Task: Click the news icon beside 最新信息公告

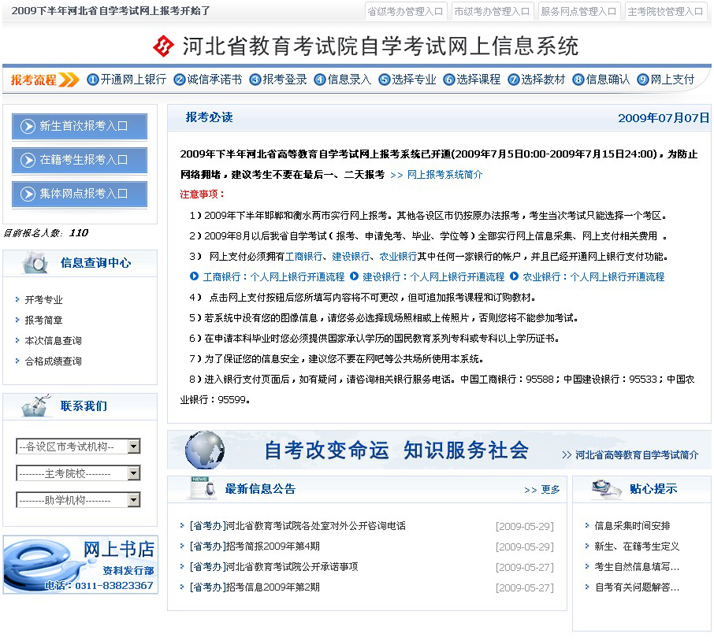Action: [200, 489]
